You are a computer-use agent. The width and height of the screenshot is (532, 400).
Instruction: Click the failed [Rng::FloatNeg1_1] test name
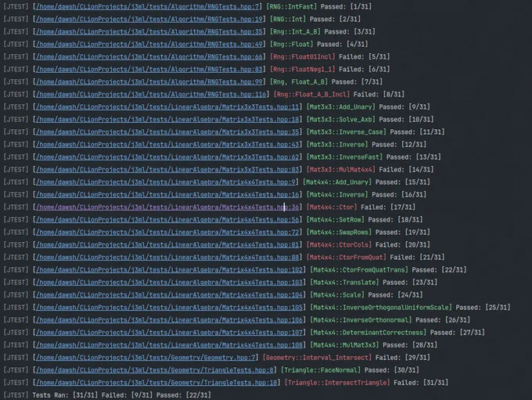[303, 69]
